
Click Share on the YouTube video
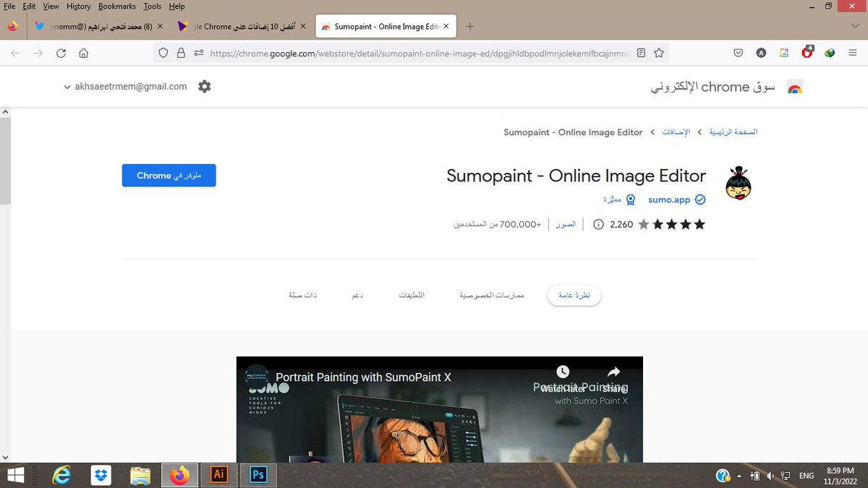(x=614, y=379)
